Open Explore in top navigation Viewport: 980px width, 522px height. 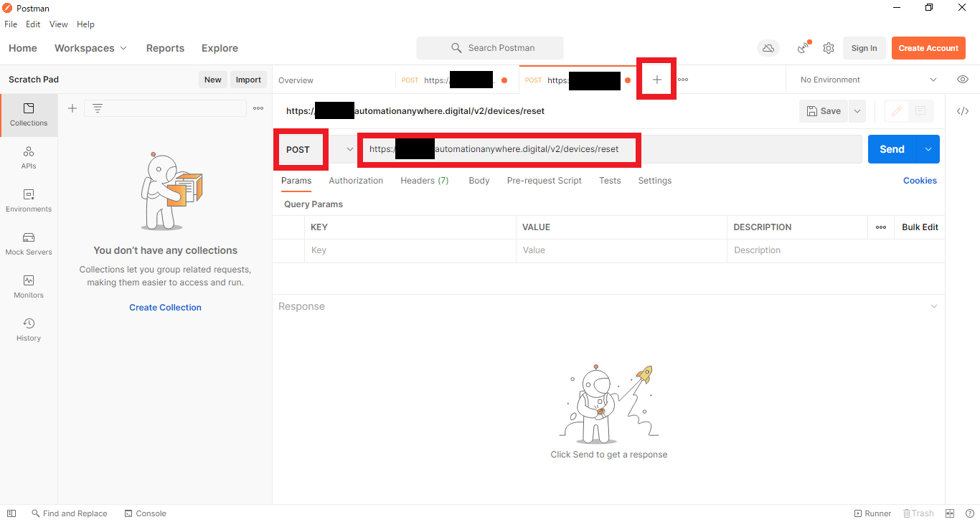(x=220, y=48)
